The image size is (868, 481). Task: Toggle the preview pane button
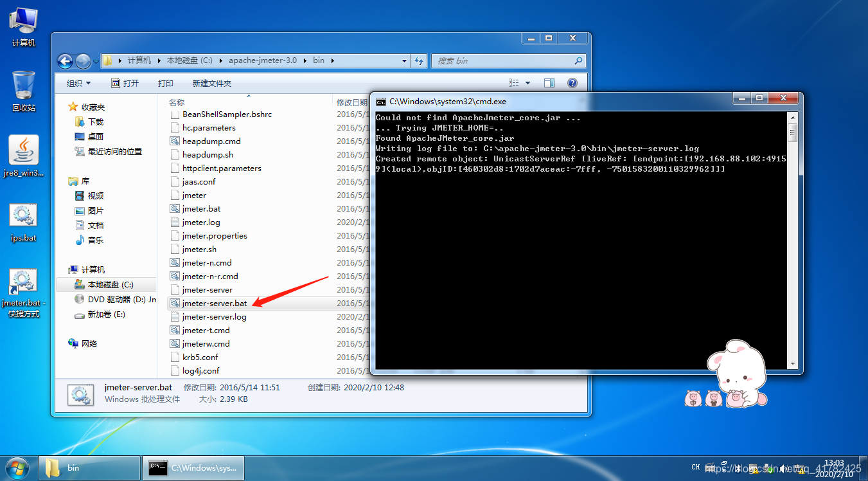(x=549, y=83)
